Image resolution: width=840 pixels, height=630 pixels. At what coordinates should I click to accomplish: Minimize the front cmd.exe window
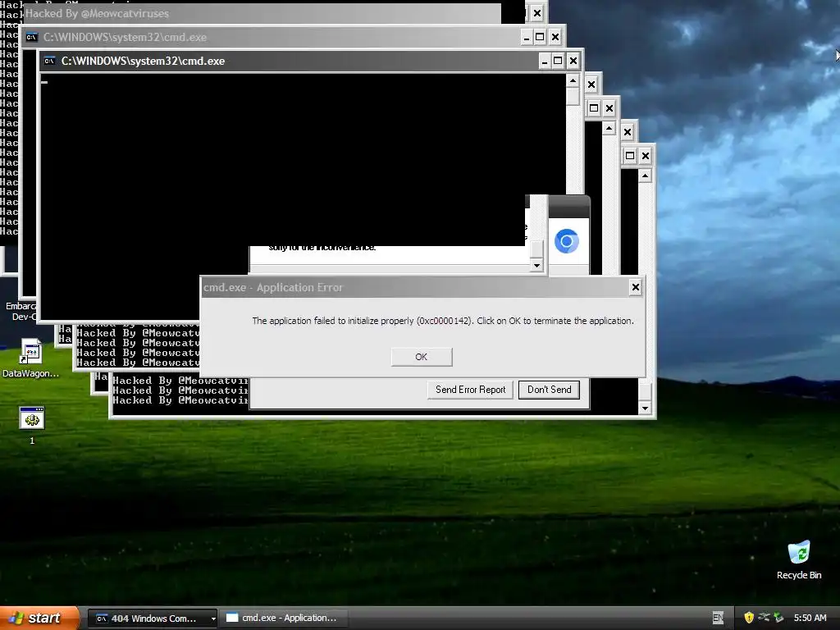point(545,61)
